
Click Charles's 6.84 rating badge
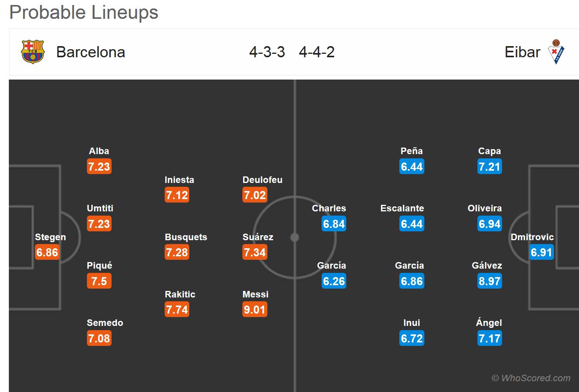tap(334, 224)
